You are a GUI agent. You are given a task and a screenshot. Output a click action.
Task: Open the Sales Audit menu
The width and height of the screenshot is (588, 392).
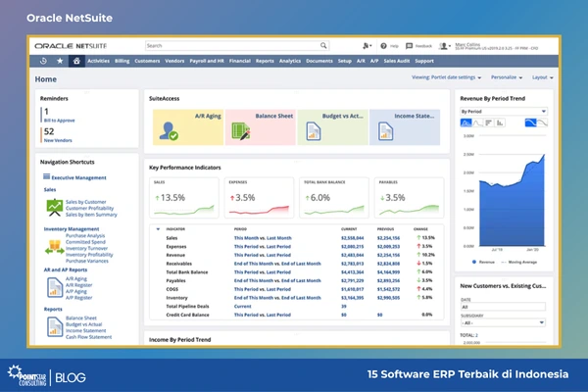tap(396, 61)
